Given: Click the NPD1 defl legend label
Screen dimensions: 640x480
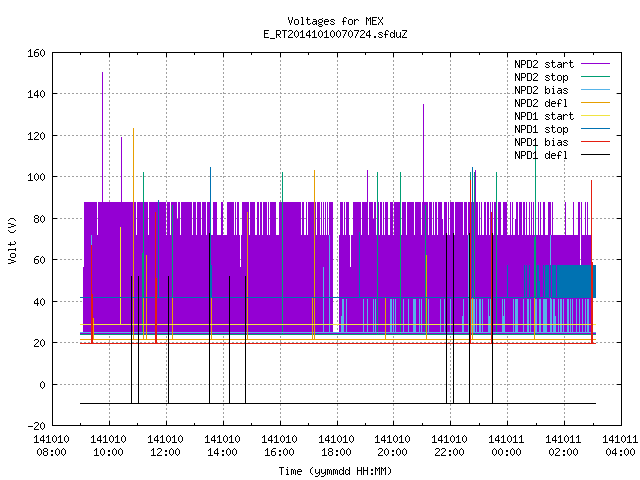Looking at the screenshot, I should [541, 156].
